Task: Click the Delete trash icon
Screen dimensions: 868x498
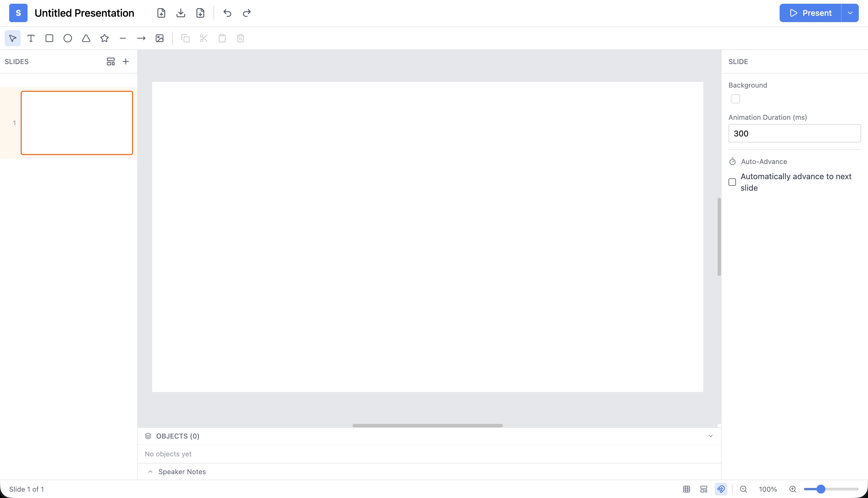Action: tap(241, 38)
